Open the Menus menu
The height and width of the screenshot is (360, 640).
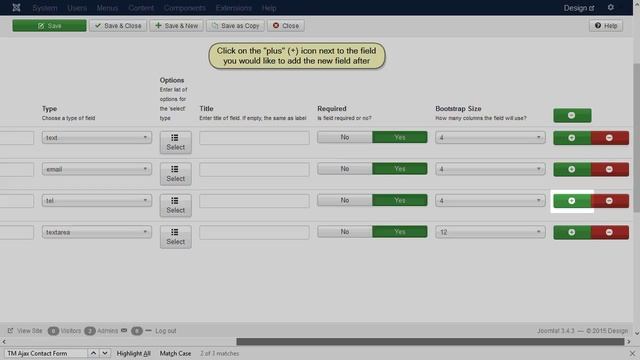tap(107, 8)
